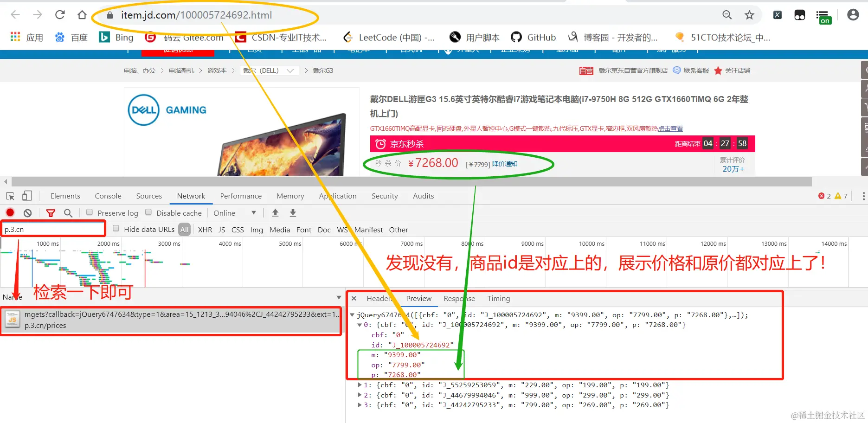Open the CSDN bookmark
The image size is (868, 423).
[281, 38]
